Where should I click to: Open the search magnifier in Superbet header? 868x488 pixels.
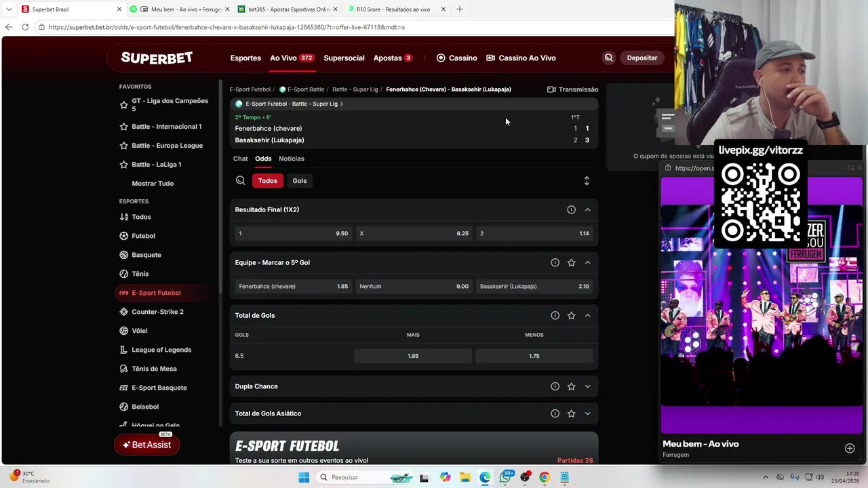click(608, 58)
